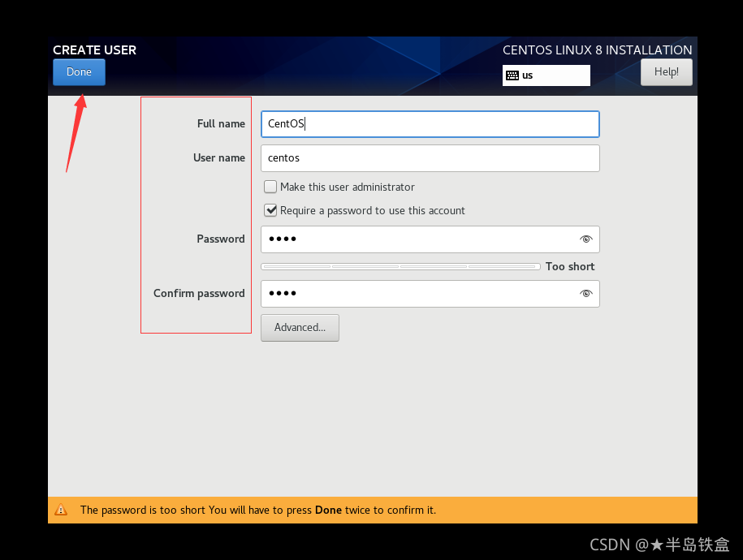This screenshot has width=743, height=560.
Task: Click the User name label
Action: coord(219,157)
